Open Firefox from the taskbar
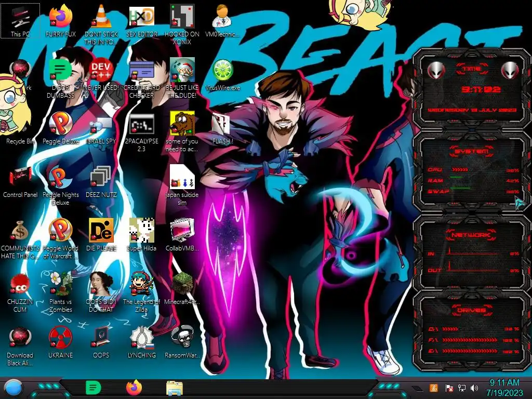532x399 pixels. point(134,388)
